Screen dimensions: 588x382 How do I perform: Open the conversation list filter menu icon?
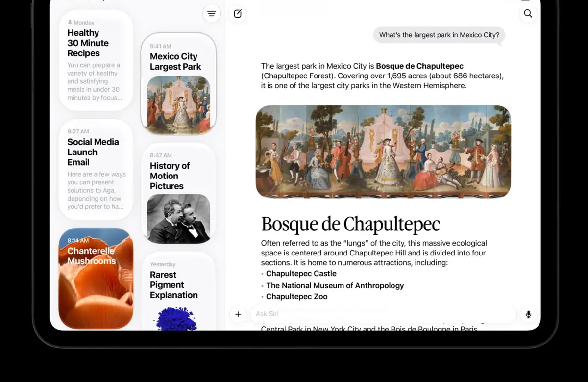(x=212, y=14)
